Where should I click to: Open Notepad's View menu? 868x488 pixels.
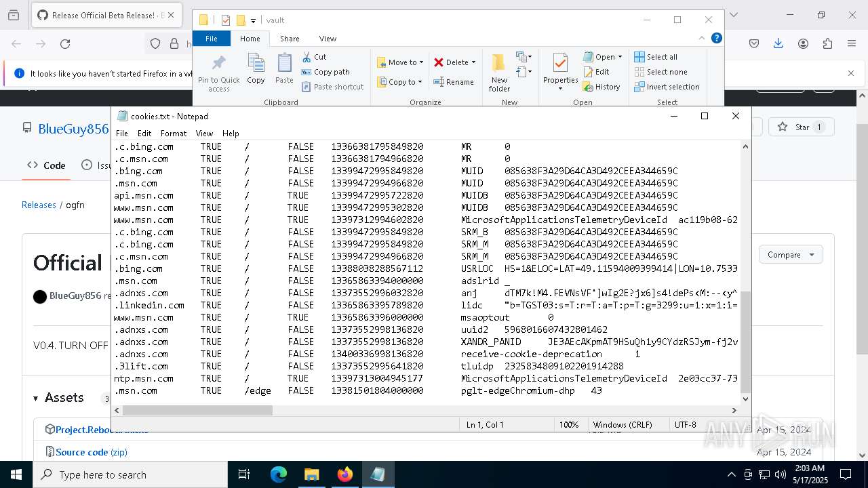pos(204,134)
